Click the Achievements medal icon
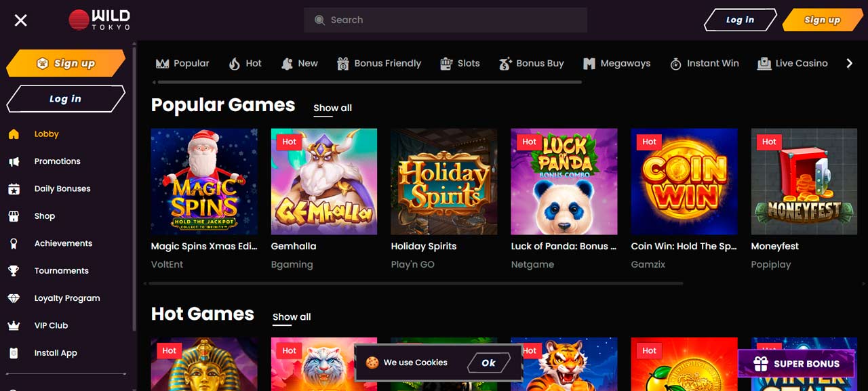 click(14, 244)
